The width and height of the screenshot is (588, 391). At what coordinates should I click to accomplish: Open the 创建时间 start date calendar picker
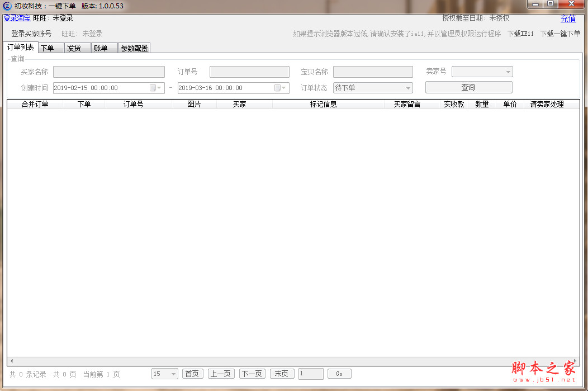coord(159,88)
